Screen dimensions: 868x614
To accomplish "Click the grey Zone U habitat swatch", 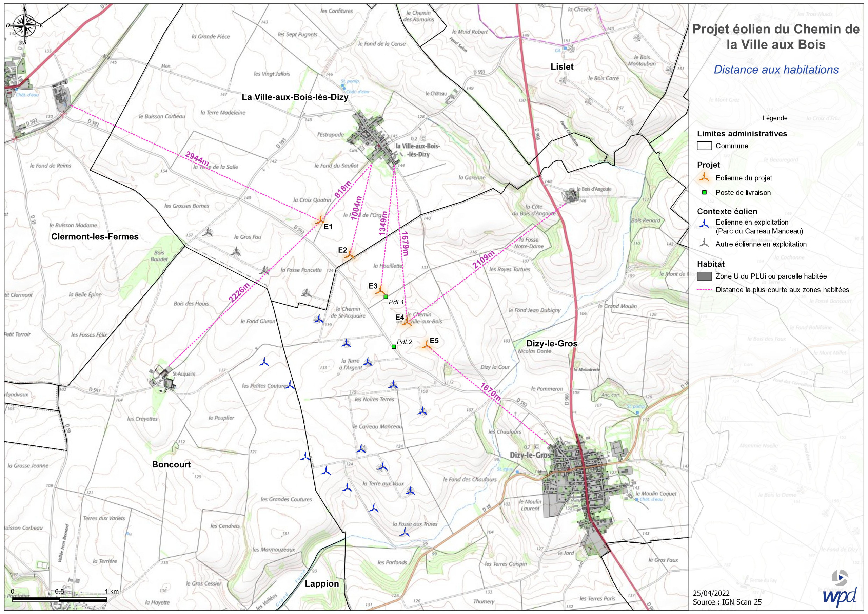I will (704, 276).
